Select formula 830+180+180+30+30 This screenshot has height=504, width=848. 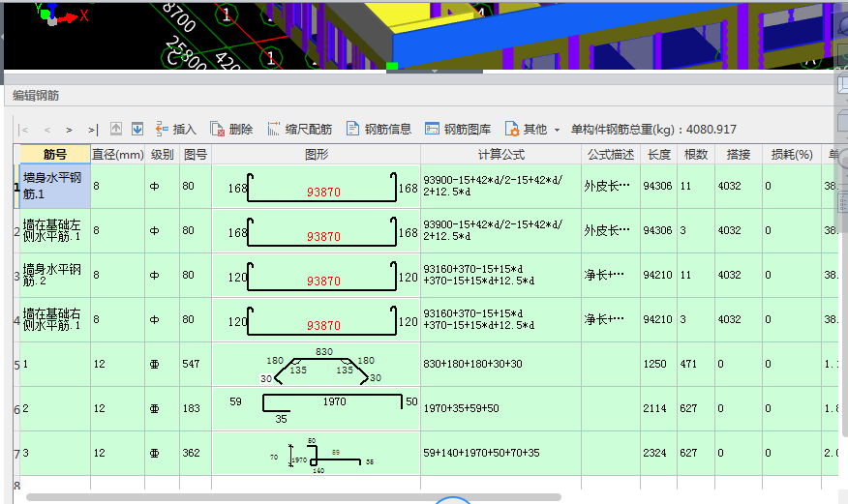pyautogui.click(x=472, y=364)
